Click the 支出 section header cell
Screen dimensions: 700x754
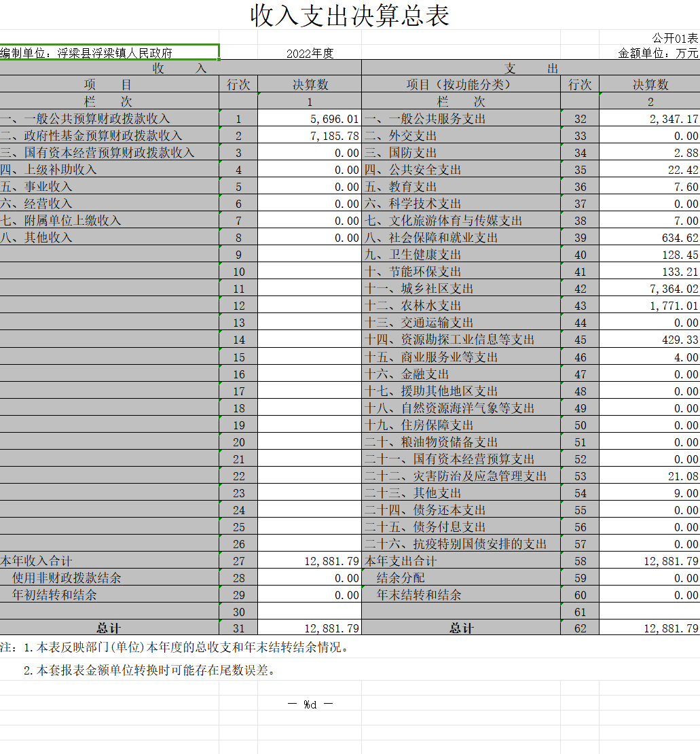pos(531,68)
